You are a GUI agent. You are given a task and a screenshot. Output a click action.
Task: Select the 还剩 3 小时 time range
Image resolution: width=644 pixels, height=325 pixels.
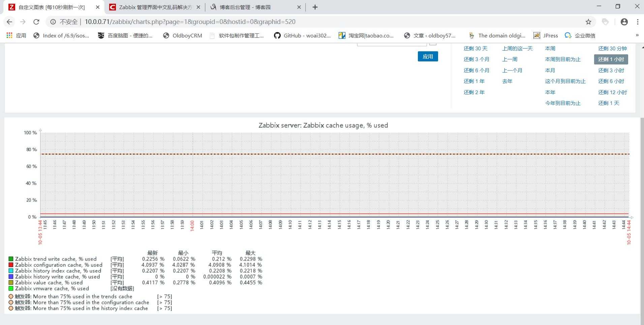point(611,71)
